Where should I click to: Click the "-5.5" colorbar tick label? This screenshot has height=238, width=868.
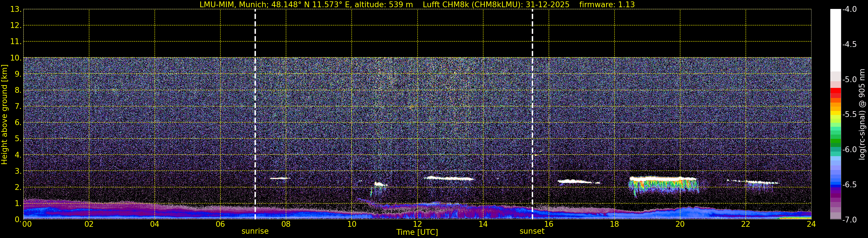point(849,115)
